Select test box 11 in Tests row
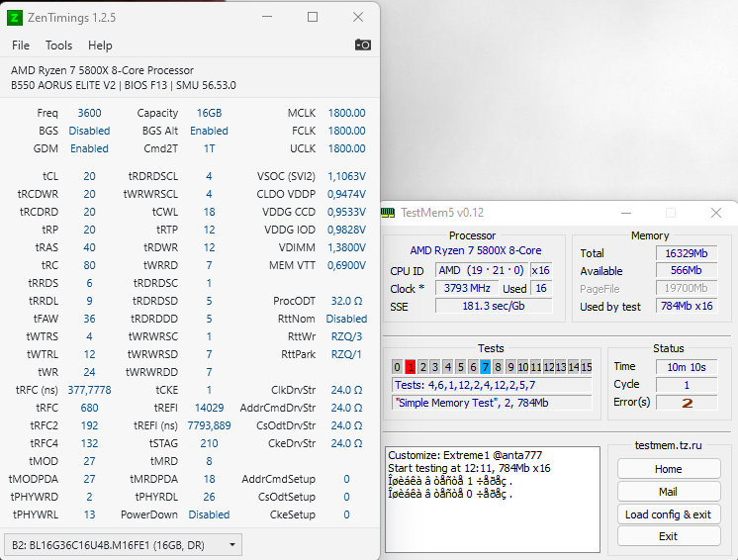Screen dimensions: 738x560 coord(536,367)
